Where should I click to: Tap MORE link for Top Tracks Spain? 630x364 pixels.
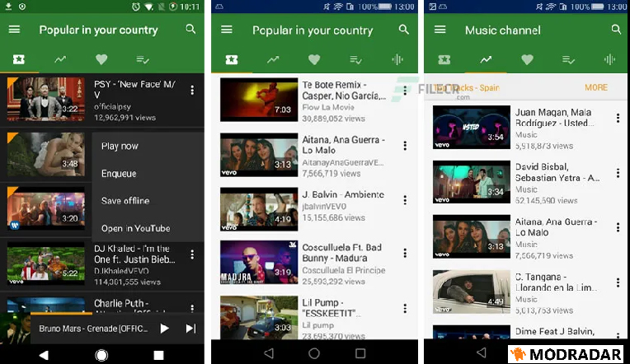coord(596,87)
